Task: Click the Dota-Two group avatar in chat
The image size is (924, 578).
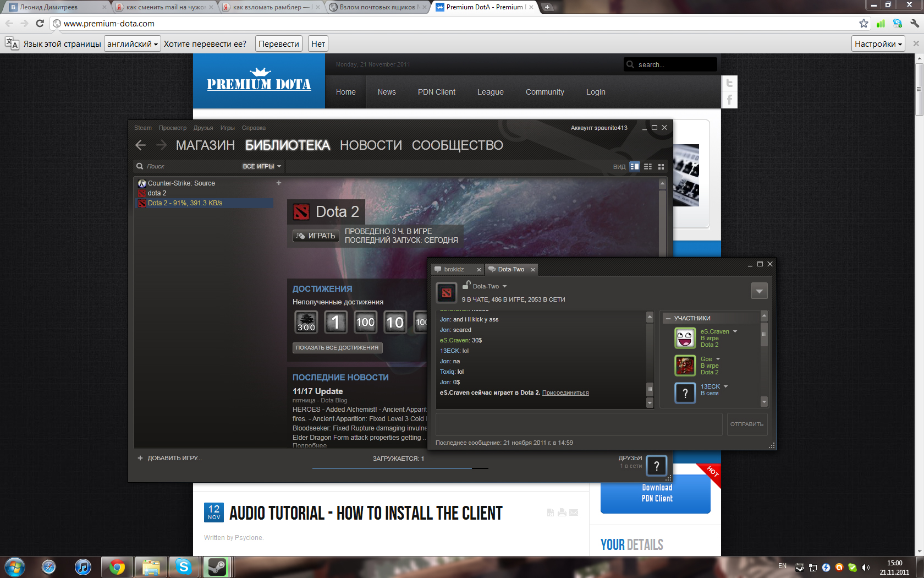Action: [x=447, y=292]
